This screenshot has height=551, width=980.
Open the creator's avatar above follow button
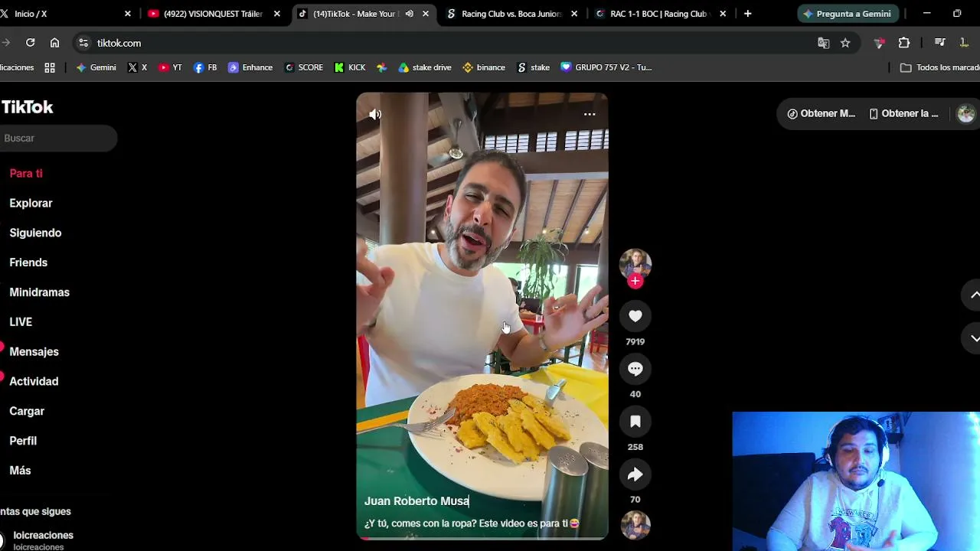click(635, 264)
